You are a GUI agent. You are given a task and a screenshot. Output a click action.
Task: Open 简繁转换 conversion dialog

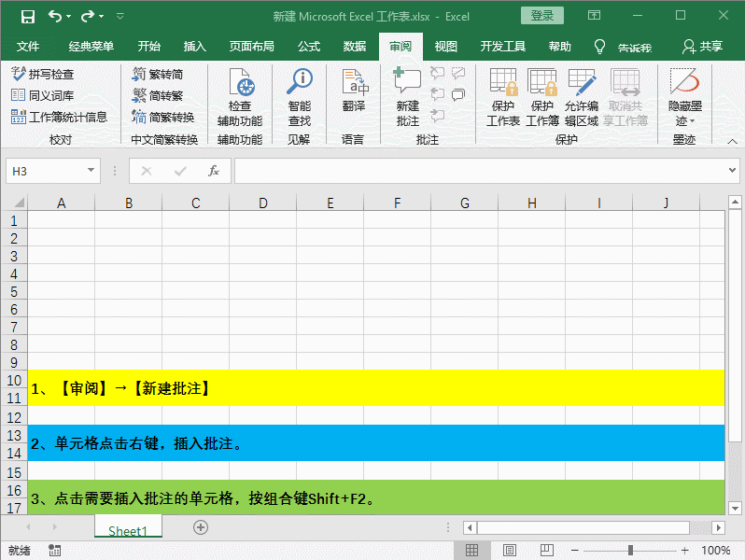[x=163, y=117]
